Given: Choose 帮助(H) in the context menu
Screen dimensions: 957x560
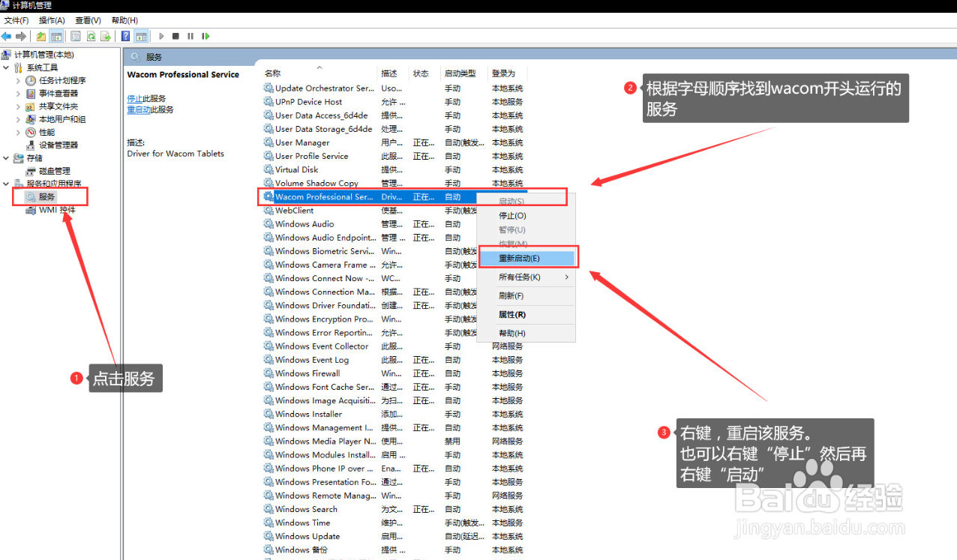Looking at the screenshot, I should click(x=526, y=333).
